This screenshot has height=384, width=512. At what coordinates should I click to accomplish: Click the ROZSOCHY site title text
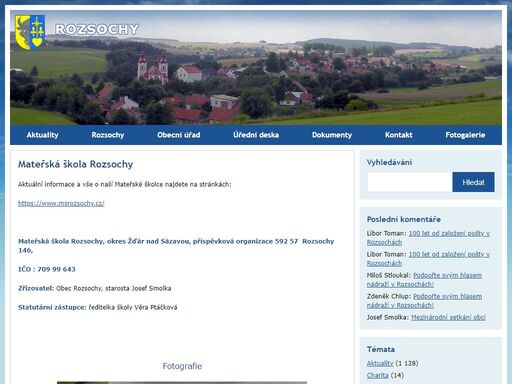coord(97,30)
